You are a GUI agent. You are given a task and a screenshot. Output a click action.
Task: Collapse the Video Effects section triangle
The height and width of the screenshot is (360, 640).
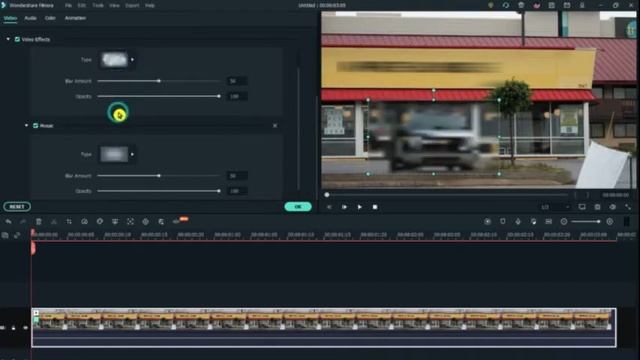tap(8, 39)
